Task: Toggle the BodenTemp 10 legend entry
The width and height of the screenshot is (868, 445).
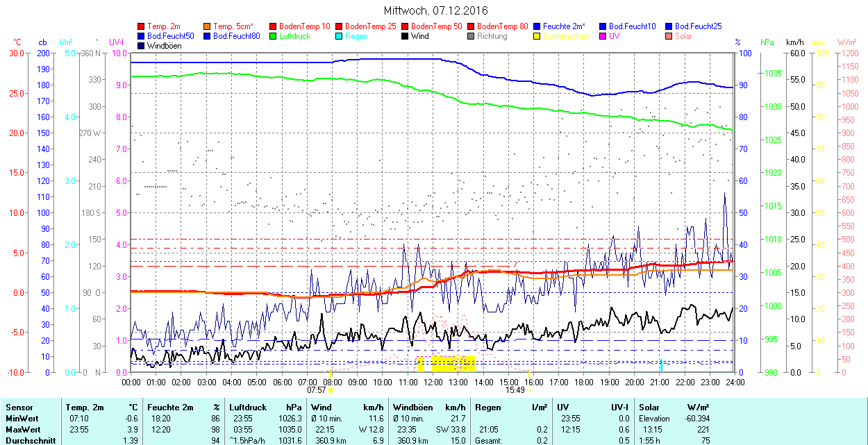Action: click(x=304, y=26)
